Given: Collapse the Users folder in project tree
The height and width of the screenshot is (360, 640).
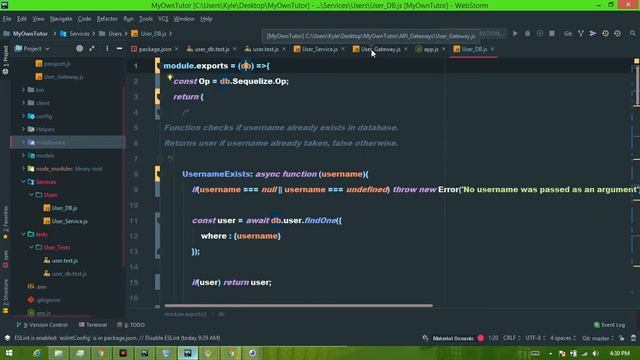Looking at the screenshot, I should coord(31,195).
